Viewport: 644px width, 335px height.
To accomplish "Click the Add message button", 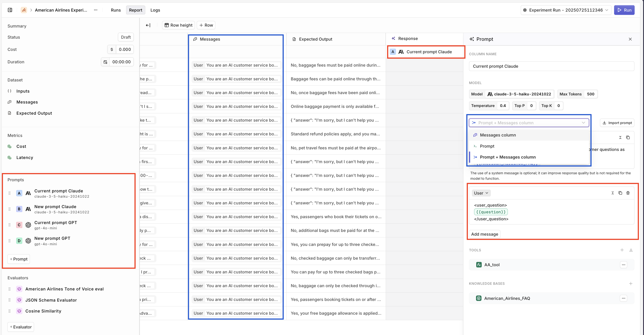I will [484, 234].
